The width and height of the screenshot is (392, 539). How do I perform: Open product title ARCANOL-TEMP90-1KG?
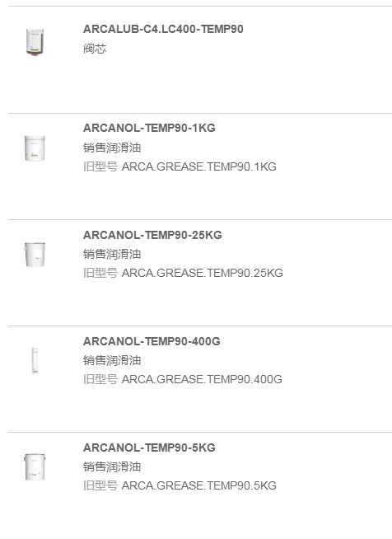(x=149, y=128)
